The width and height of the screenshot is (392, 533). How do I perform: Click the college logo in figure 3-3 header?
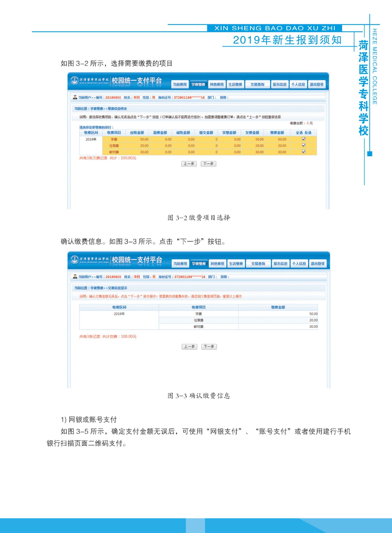pyautogui.click(x=75, y=260)
